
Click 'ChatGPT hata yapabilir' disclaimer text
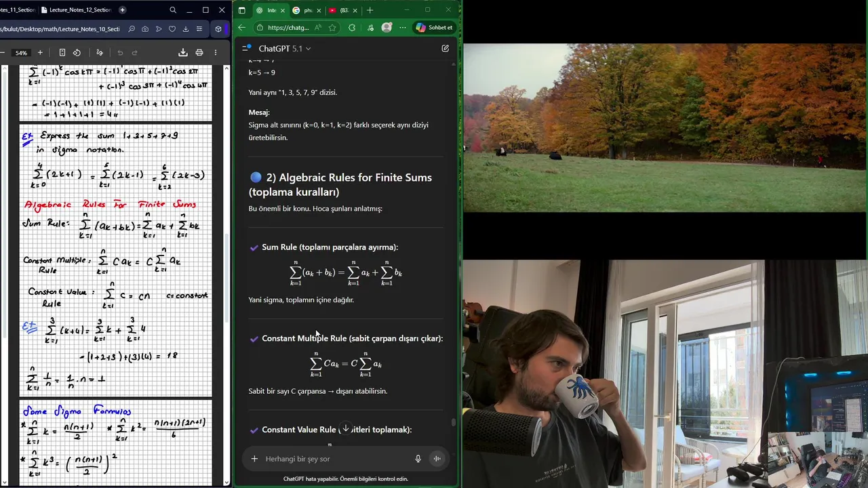pyautogui.click(x=346, y=479)
